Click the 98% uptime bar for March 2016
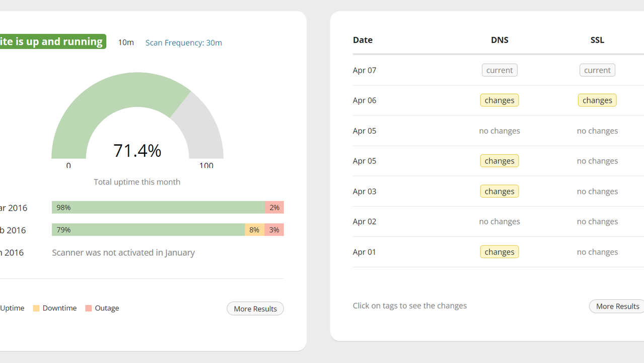This screenshot has width=644, height=363. (x=158, y=207)
